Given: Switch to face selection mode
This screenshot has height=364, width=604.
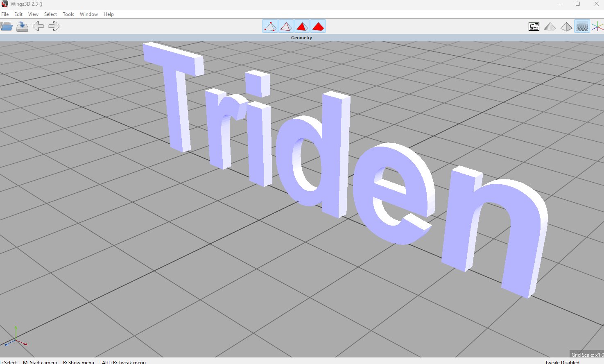Looking at the screenshot, I should coord(302,27).
